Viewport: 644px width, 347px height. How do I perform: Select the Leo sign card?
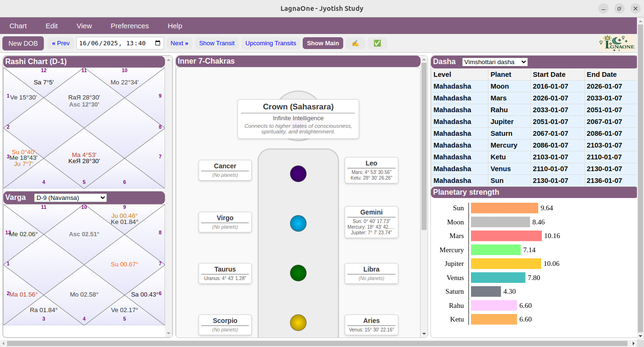pos(372,170)
